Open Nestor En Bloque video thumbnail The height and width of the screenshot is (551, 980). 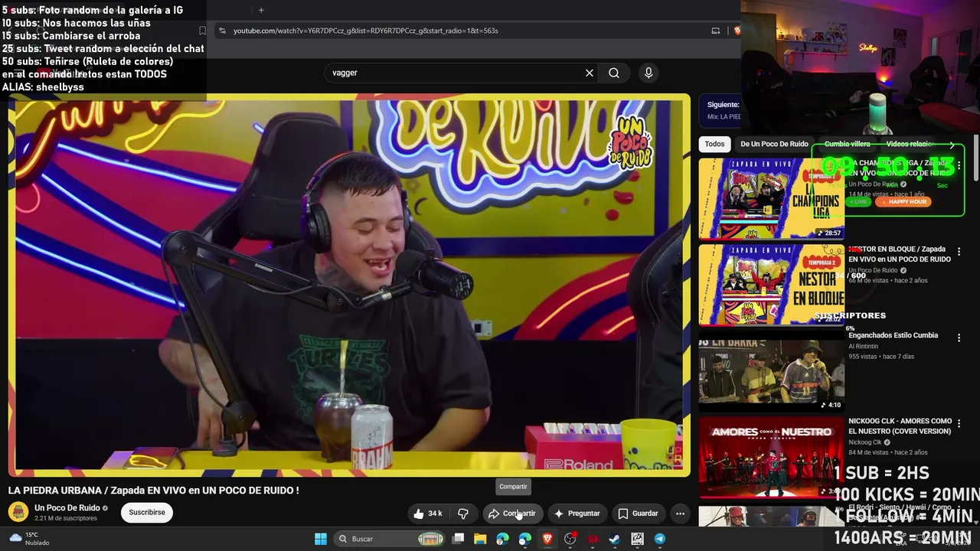pos(772,285)
